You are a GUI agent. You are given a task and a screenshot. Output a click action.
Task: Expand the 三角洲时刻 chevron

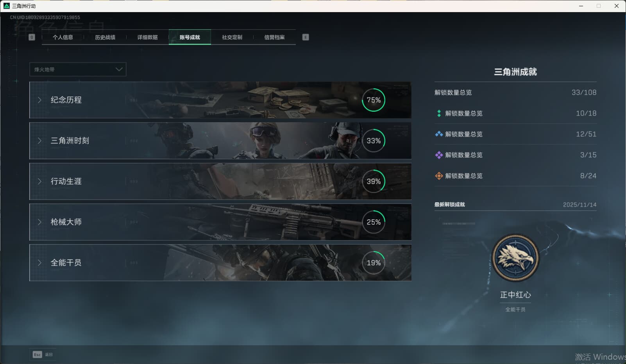click(39, 141)
